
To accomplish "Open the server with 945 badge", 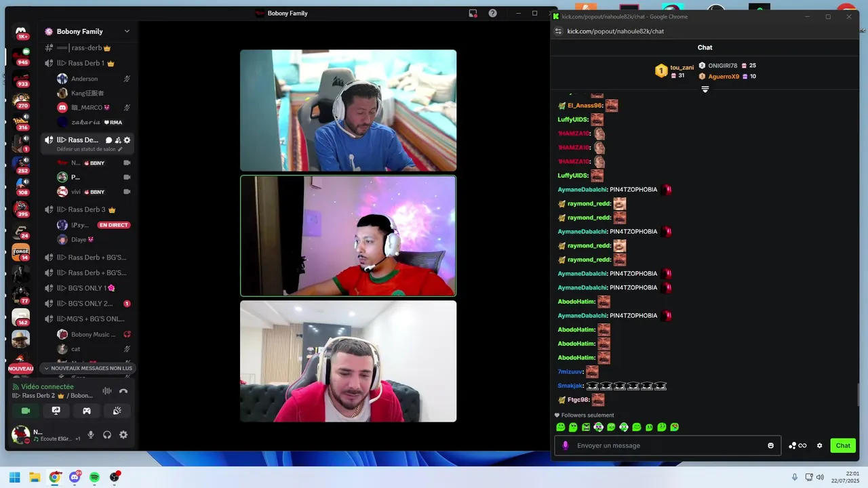I will coord(21,56).
